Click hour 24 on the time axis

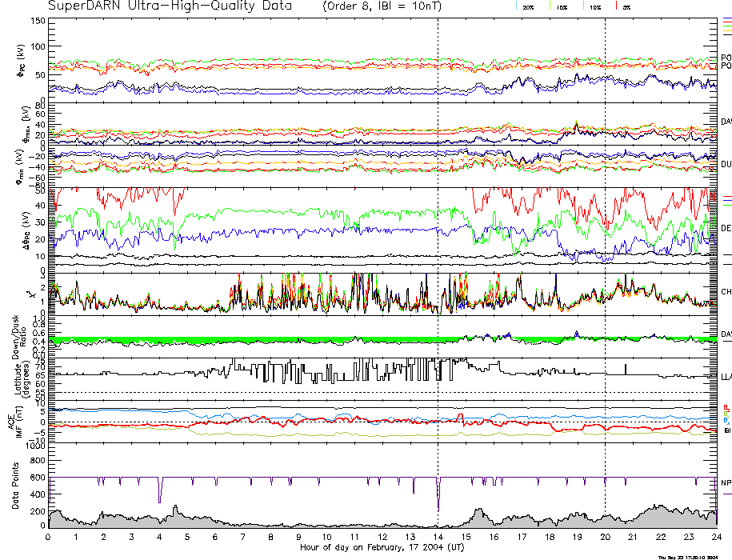(716, 538)
